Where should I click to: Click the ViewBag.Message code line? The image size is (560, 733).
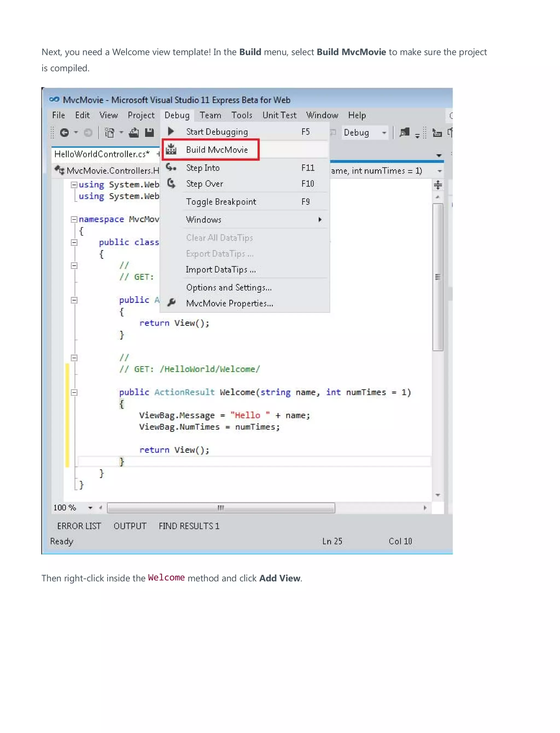point(225,415)
